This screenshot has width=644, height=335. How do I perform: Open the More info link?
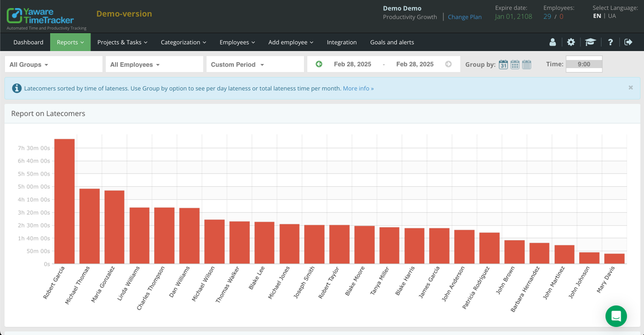pyautogui.click(x=358, y=88)
